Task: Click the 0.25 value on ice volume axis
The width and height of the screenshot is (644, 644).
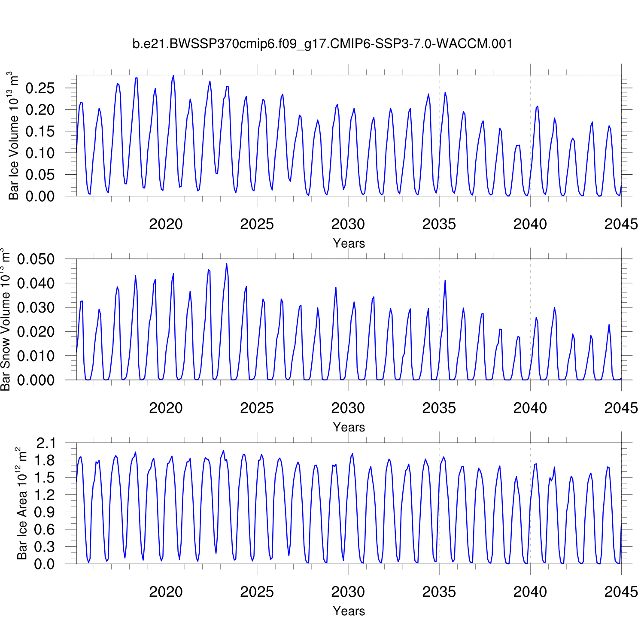Action: pyautogui.click(x=40, y=88)
